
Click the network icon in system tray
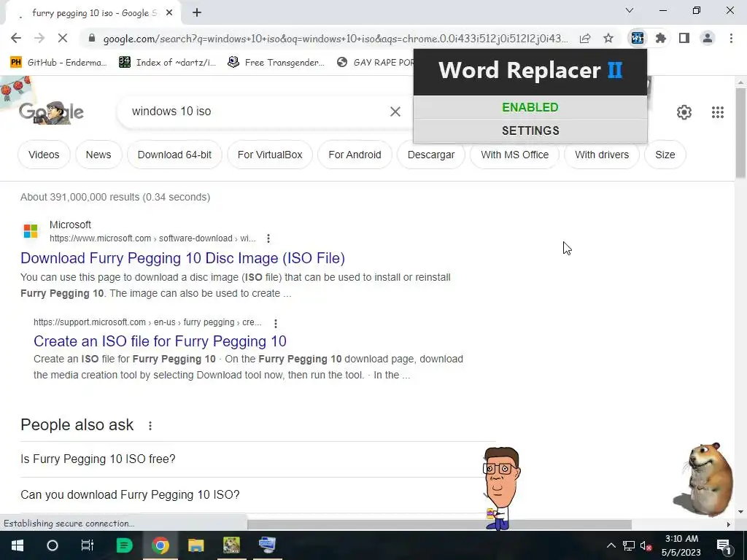629,545
